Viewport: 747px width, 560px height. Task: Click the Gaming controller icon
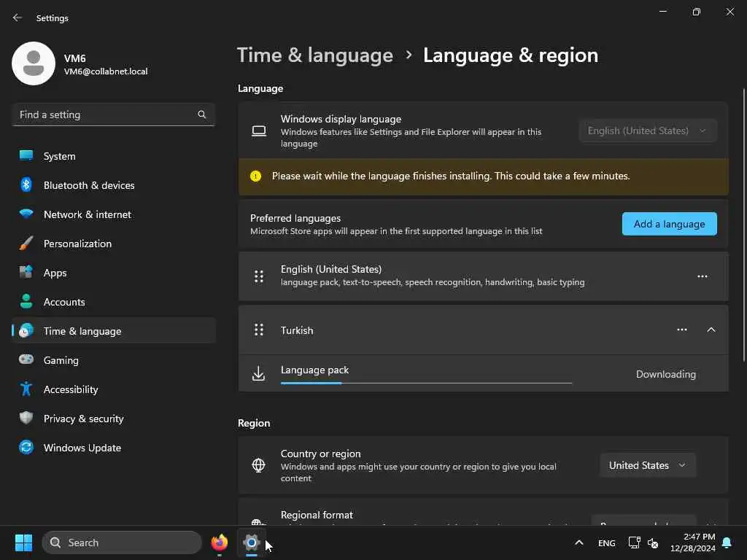tap(26, 359)
